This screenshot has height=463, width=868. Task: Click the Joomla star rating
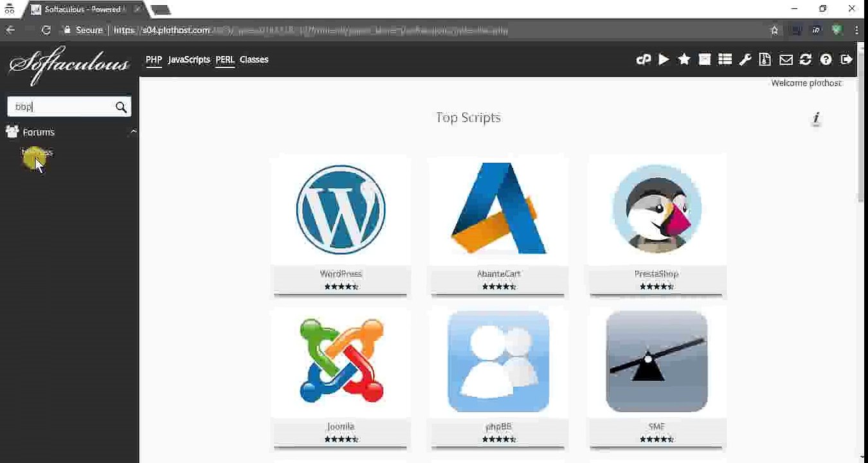[x=341, y=439]
